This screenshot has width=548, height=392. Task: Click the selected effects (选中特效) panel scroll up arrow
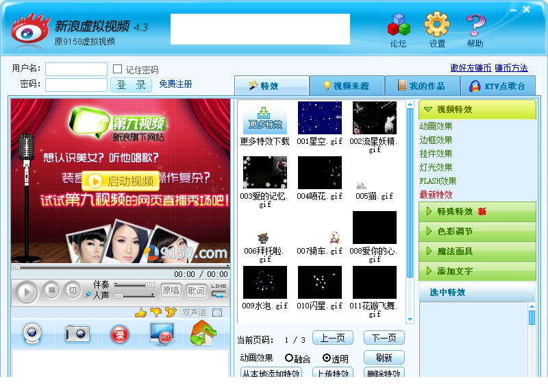click(532, 306)
